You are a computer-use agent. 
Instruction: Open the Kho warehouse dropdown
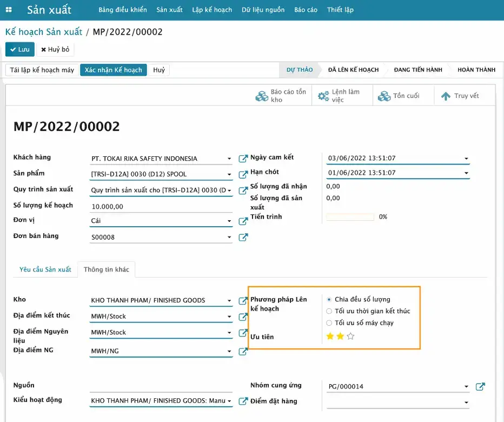229,301
